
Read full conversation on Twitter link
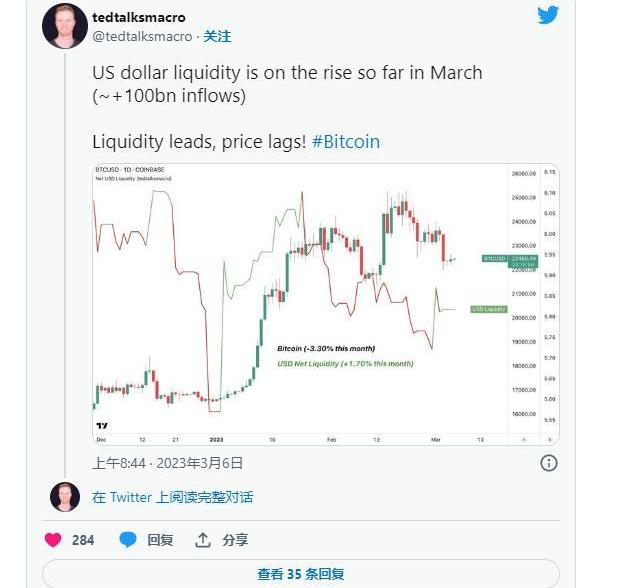172,497
